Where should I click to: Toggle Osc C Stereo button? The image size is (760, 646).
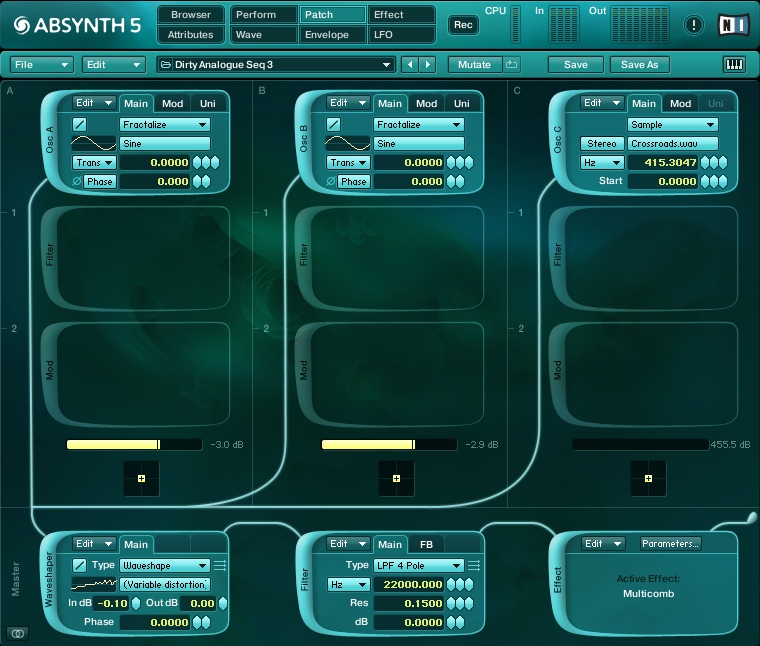tap(602, 143)
